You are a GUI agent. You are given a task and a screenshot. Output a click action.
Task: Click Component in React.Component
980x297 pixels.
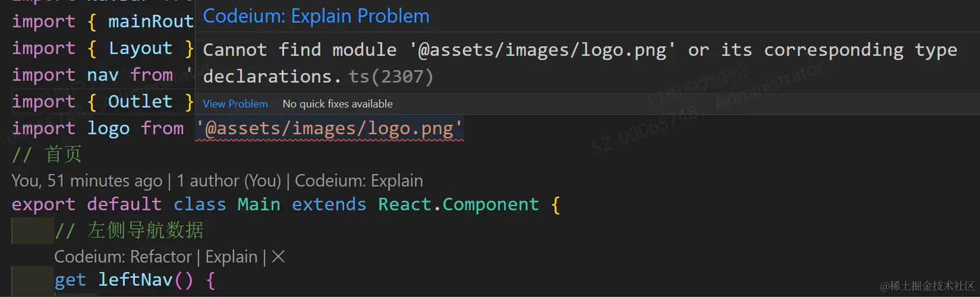[x=490, y=204]
